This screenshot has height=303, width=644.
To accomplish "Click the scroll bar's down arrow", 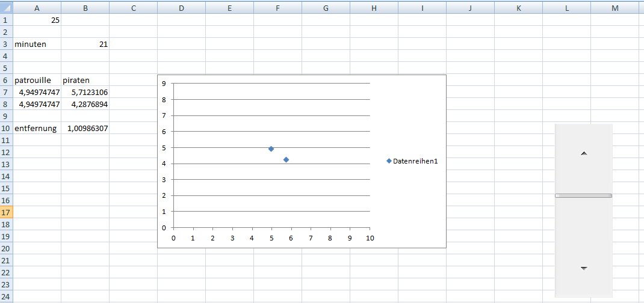I will [x=583, y=269].
